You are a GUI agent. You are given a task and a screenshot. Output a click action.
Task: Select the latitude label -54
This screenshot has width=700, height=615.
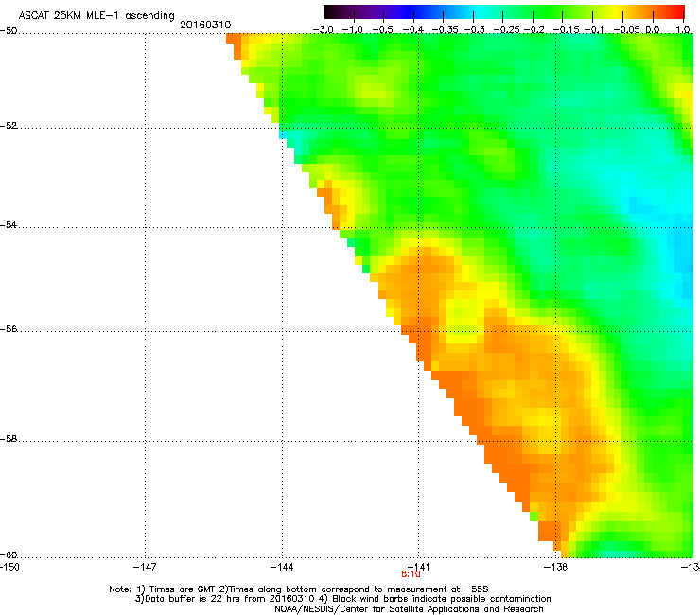point(9,224)
